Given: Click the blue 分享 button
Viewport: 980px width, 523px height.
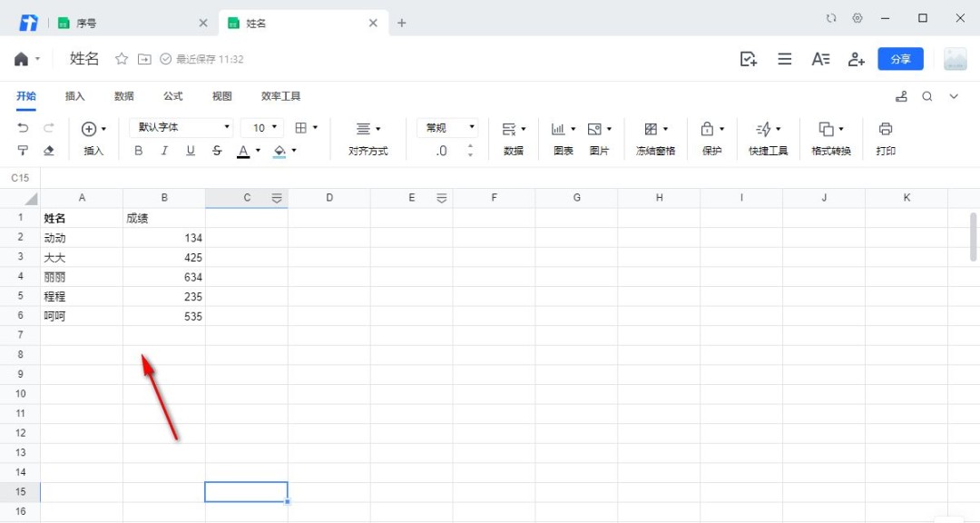Looking at the screenshot, I should (x=900, y=59).
